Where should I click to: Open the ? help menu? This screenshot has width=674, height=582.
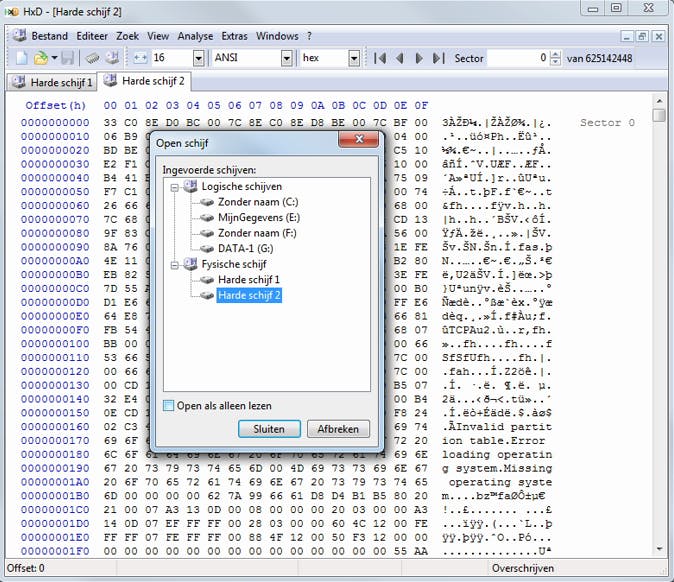coord(309,36)
